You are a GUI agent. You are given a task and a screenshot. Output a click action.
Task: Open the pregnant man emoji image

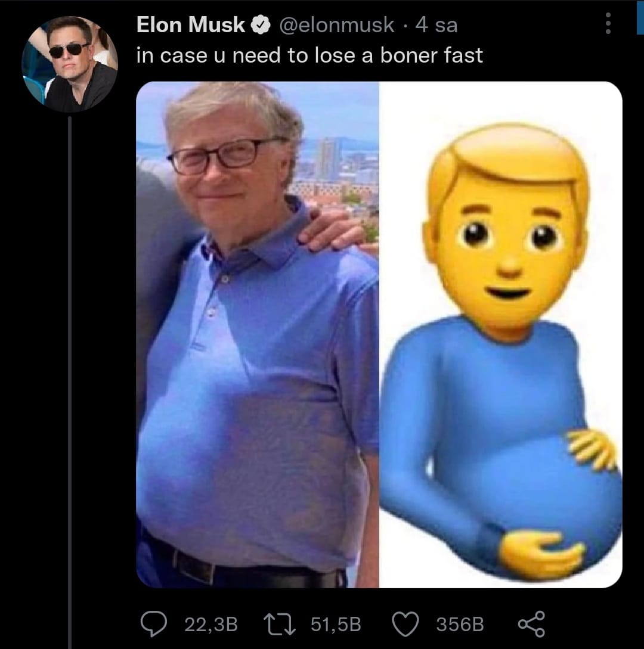point(501,334)
